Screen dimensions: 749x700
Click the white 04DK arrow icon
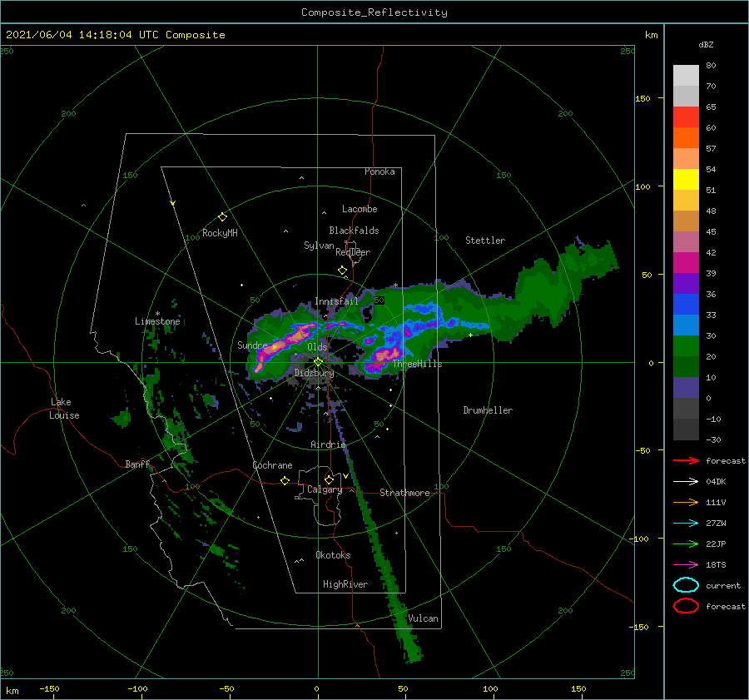(x=686, y=482)
